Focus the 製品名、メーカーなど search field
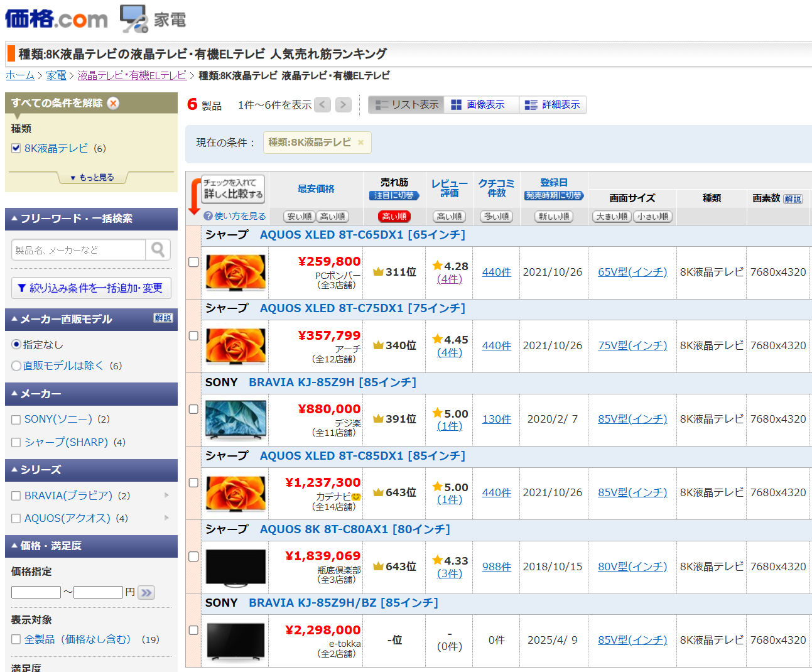This screenshot has width=812, height=672. click(78, 250)
